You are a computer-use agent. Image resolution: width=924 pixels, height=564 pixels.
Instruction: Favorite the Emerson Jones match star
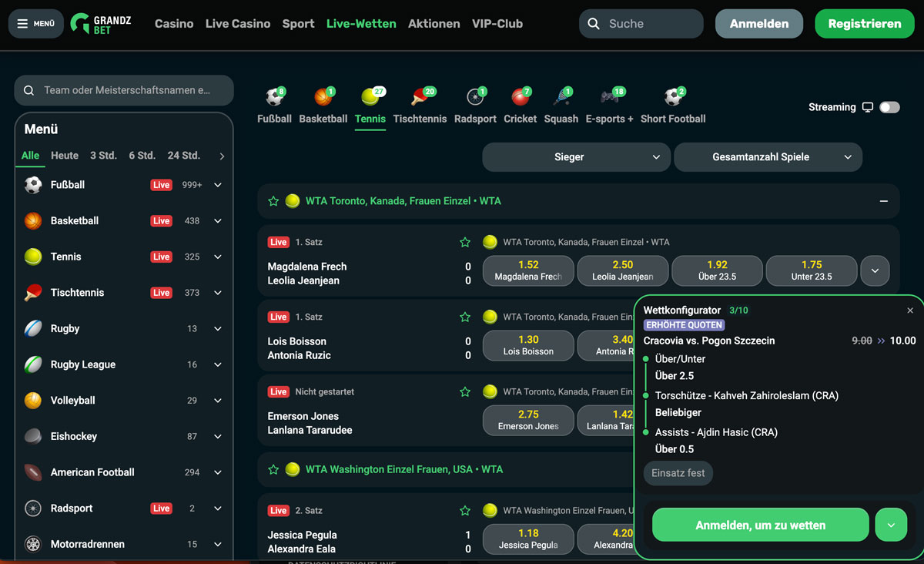click(465, 391)
